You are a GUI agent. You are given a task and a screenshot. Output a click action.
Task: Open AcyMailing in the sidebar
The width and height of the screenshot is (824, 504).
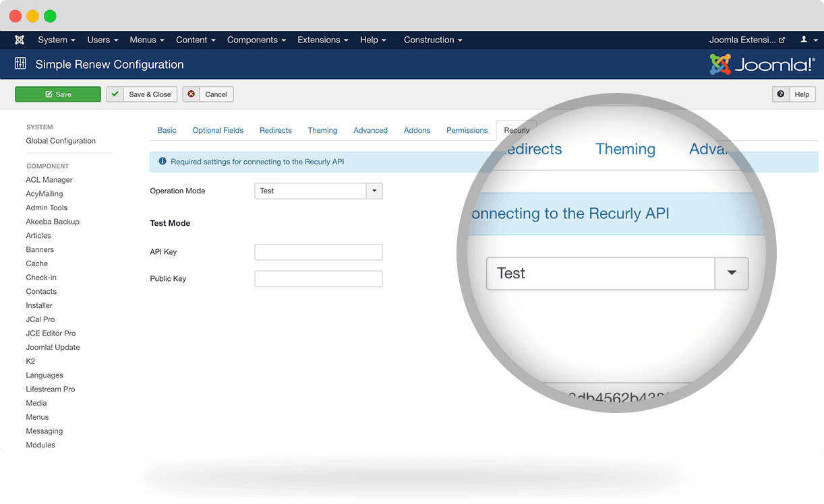(x=45, y=194)
